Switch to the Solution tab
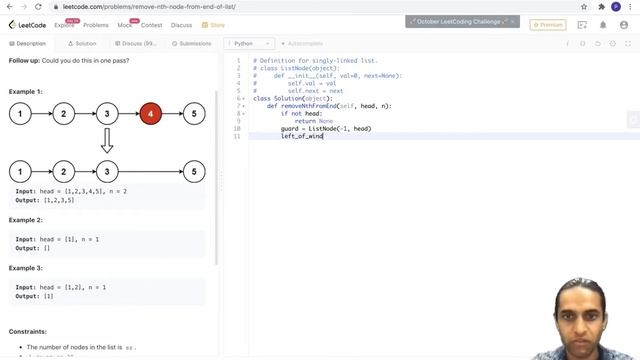Image resolution: width=640 pixels, height=360 pixels. pos(82,44)
